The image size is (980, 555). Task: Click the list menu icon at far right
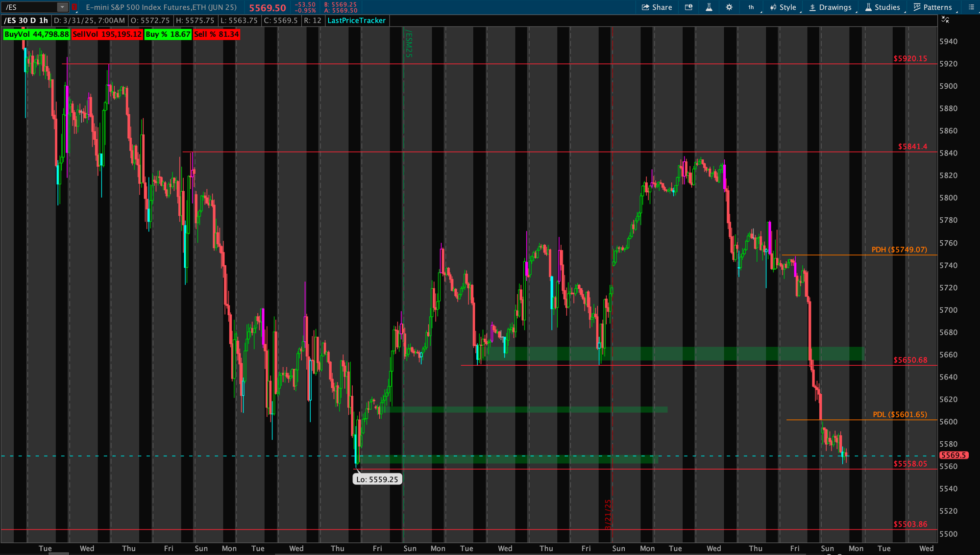pos(971,7)
